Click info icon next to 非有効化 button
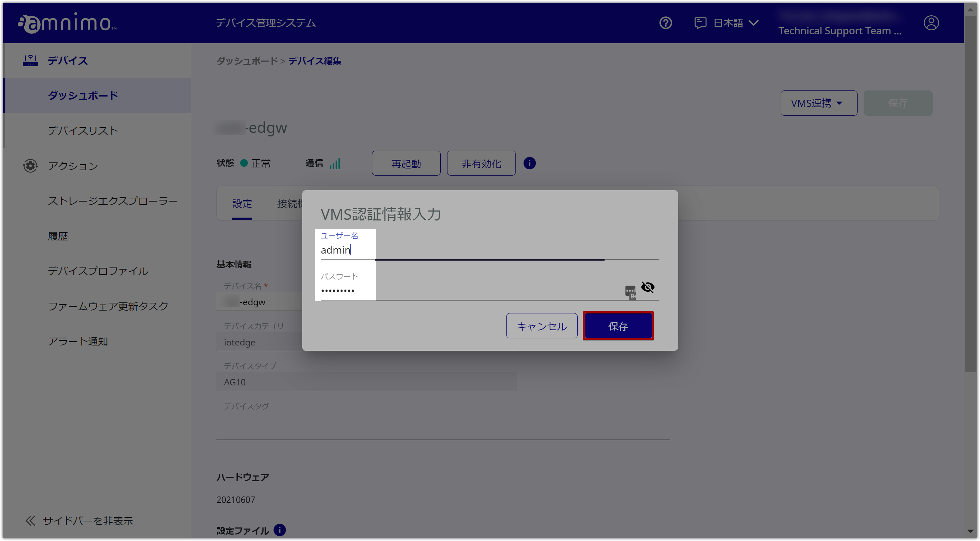Screen dimensions: 980x541 pos(529,163)
